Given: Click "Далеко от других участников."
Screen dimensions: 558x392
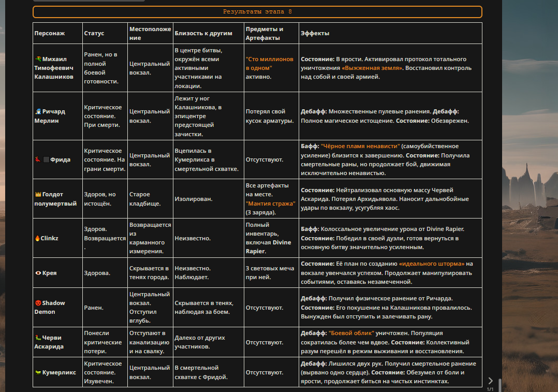Looking at the screenshot, I should [200, 342].
